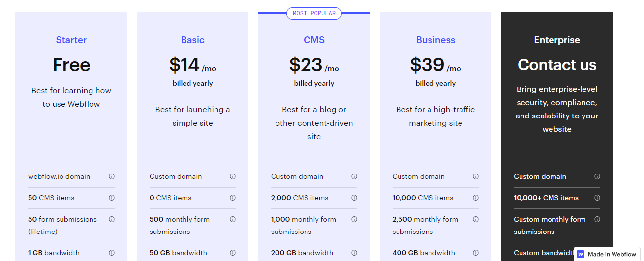The image size is (644, 261).
Task: Click '1,000 monthly form submissions' text
Action: pyautogui.click(x=304, y=225)
